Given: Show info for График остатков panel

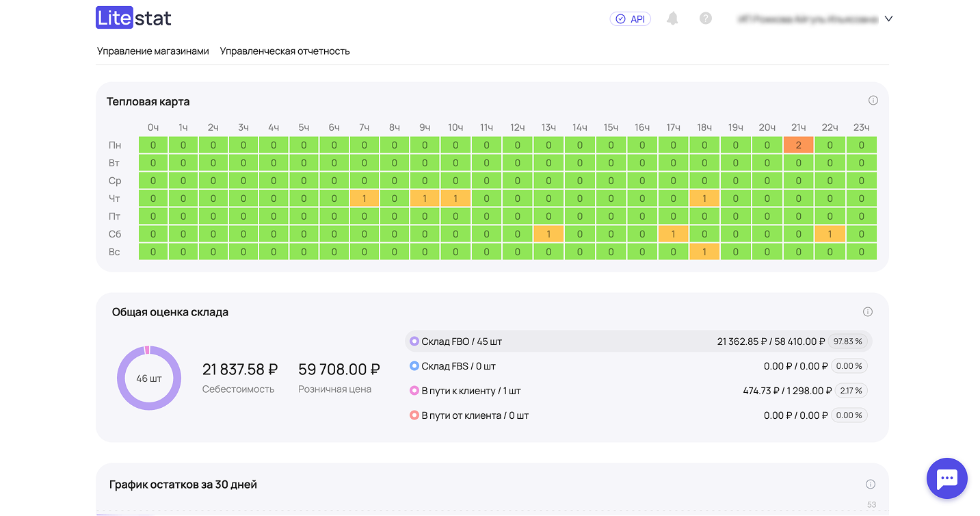Looking at the screenshot, I should tap(870, 485).
